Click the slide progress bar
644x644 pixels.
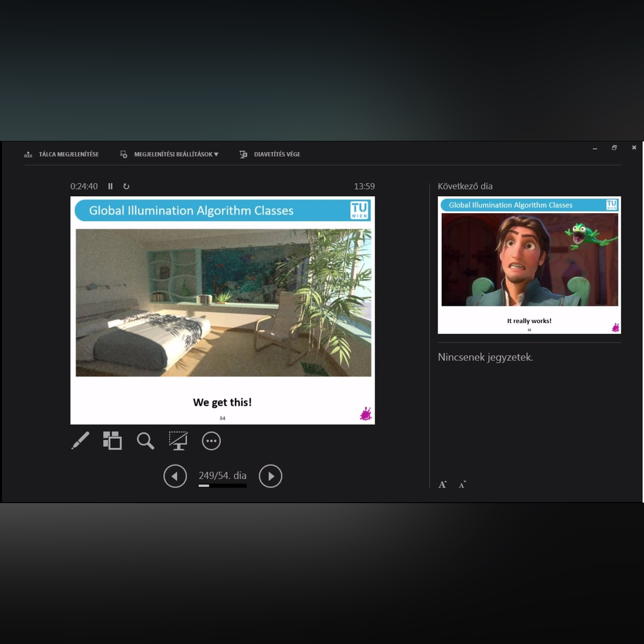(222, 486)
